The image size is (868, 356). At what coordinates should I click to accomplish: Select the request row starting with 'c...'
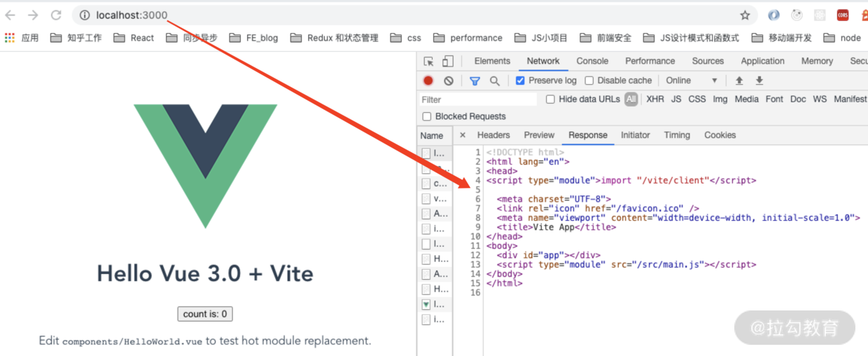click(435, 184)
